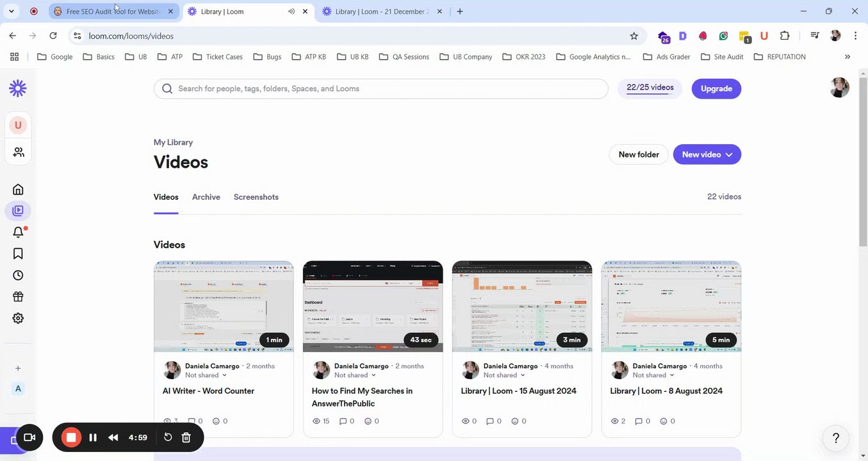Open Not shared dropdown for AnswerThePublic video
The width and height of the screenshot is (868, 461).
355,375
